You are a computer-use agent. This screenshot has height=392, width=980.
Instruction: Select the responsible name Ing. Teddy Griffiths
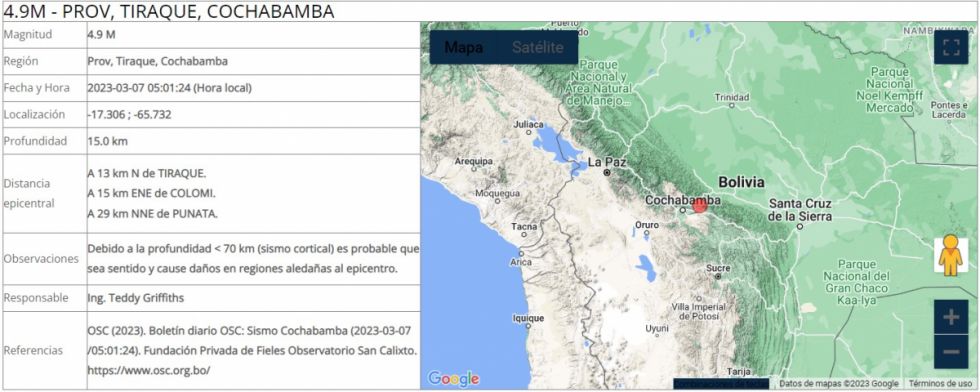coord(136,298)
